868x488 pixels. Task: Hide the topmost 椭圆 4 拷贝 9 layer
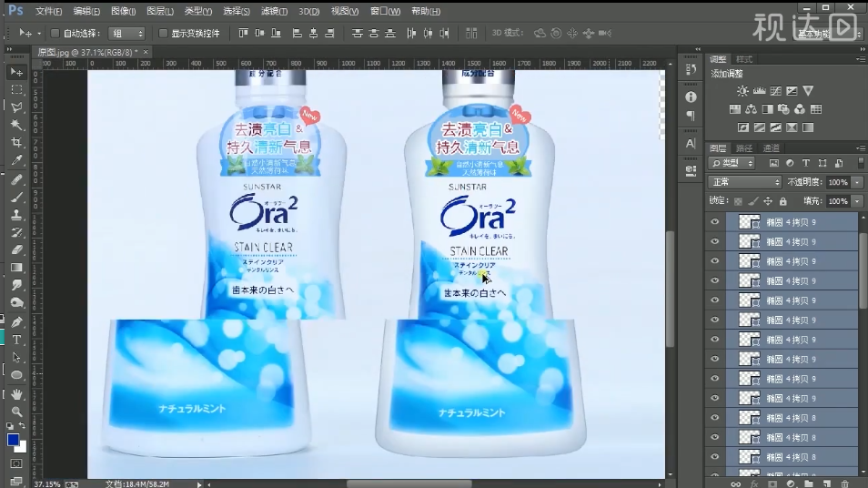(x=714, y=221)
